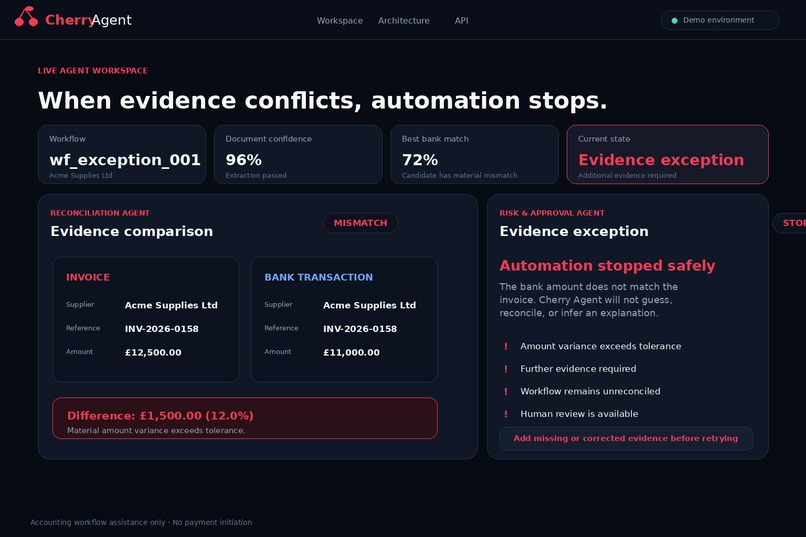Click the Demo environment status pill
Viewport: 806px width, 537px height.
tap(720, 20)
